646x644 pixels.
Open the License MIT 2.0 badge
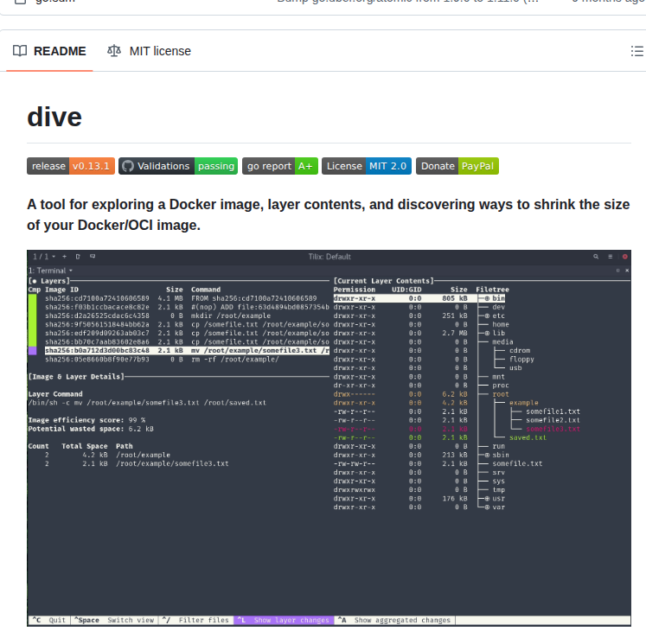367,166
